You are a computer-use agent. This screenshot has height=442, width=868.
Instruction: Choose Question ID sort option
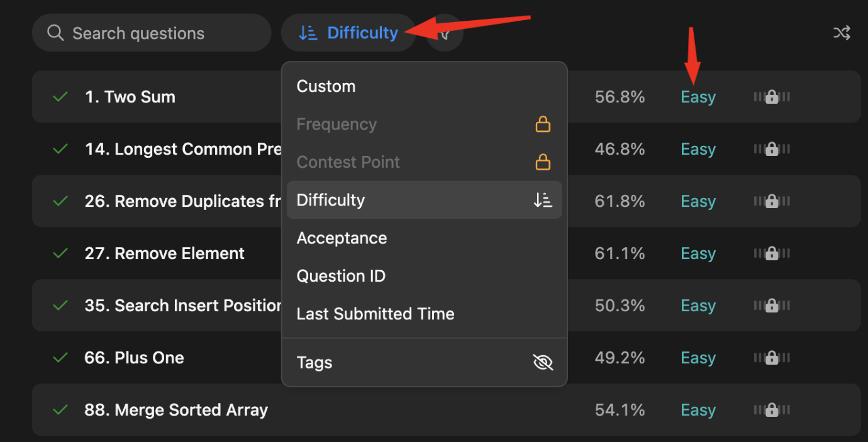coord(341,276)
